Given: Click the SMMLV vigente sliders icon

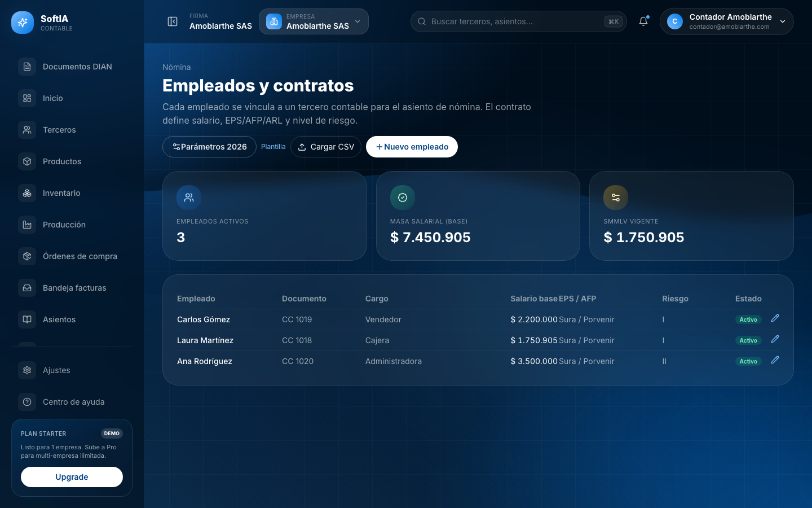Looking at the screenshot, I should (x=616, y=198).
